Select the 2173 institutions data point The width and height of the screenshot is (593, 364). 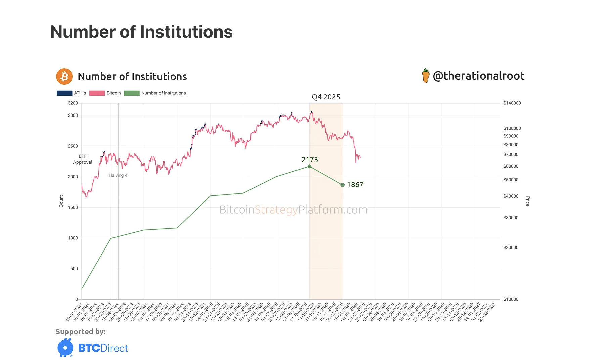(x=309, y=167)
